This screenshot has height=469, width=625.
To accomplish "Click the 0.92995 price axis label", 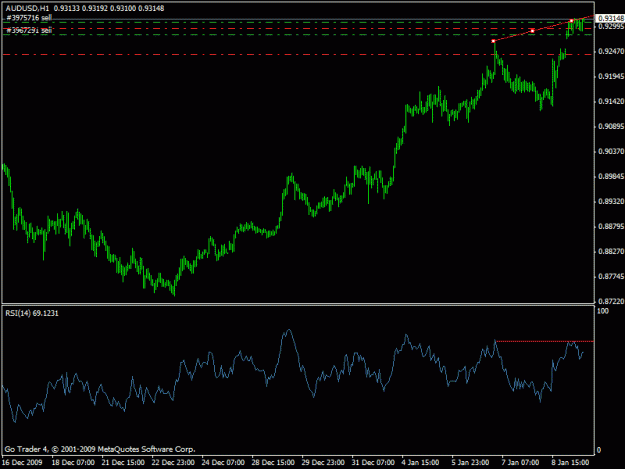I will (611, 26).
